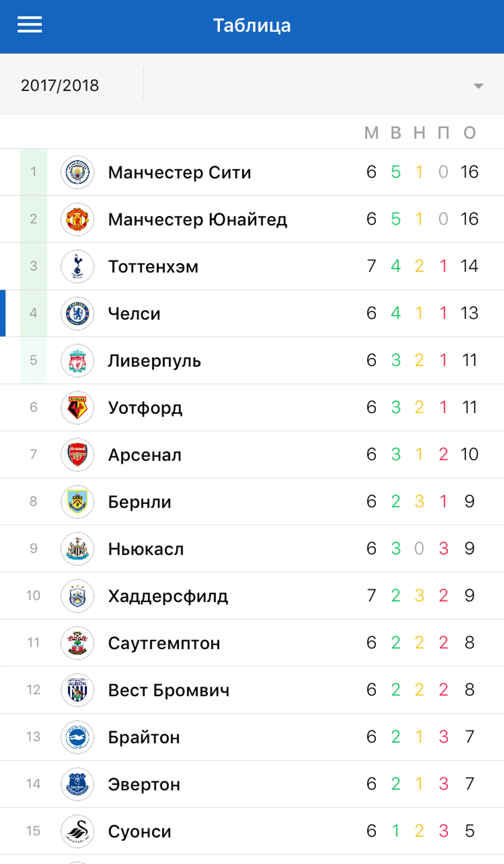Tap the Watford club crest

(x=77, y=408)
